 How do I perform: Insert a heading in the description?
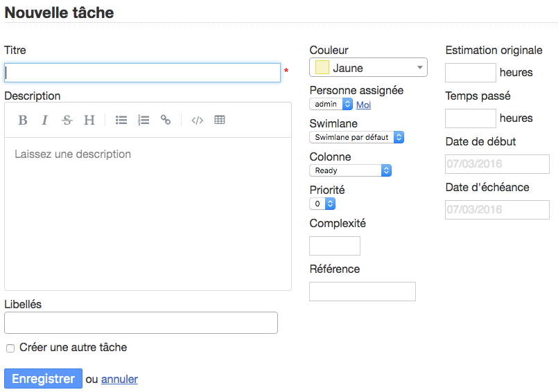pos(89,120)
